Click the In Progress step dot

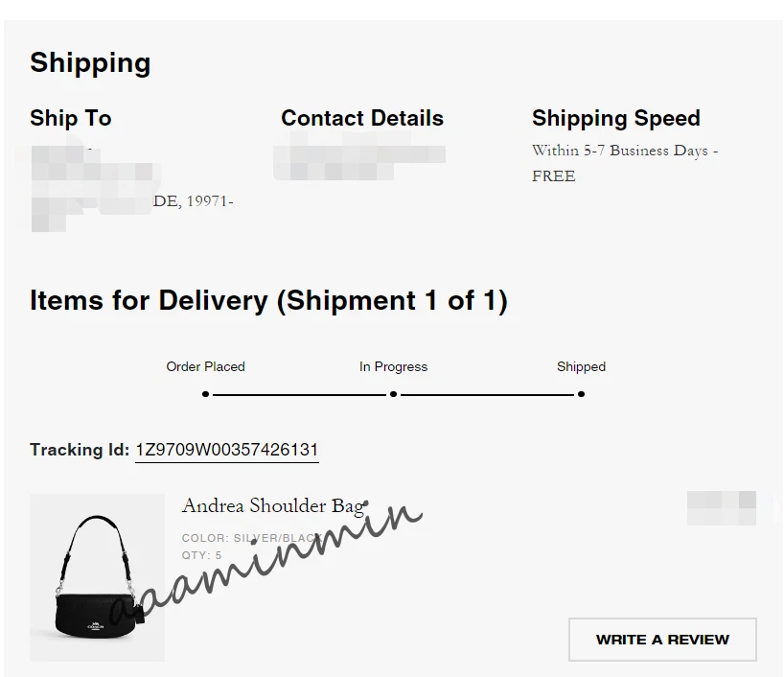point(394,394)
